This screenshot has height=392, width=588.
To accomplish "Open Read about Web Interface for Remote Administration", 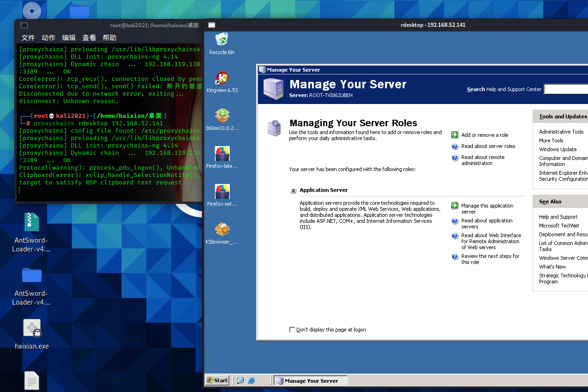I will 491,241.
